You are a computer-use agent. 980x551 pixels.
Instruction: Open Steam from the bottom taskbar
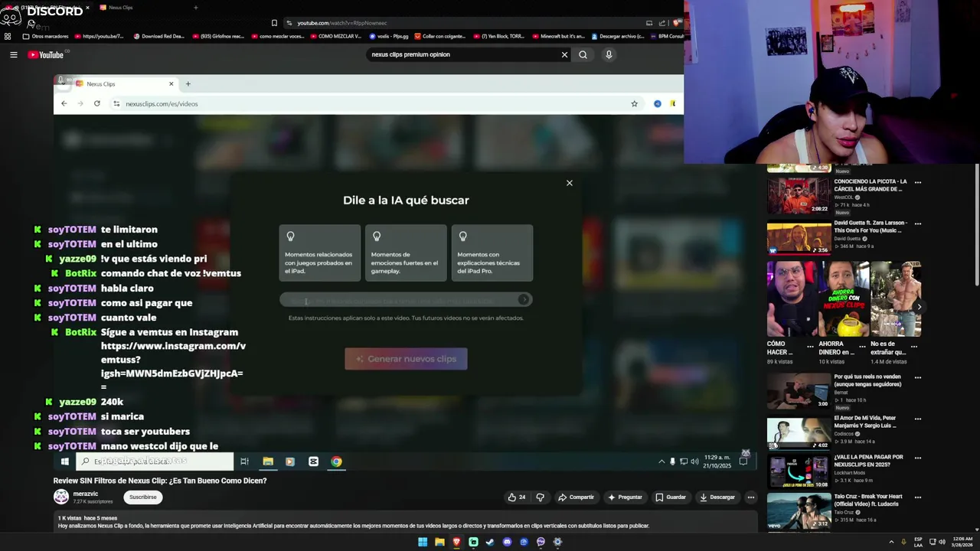point(490,542)
